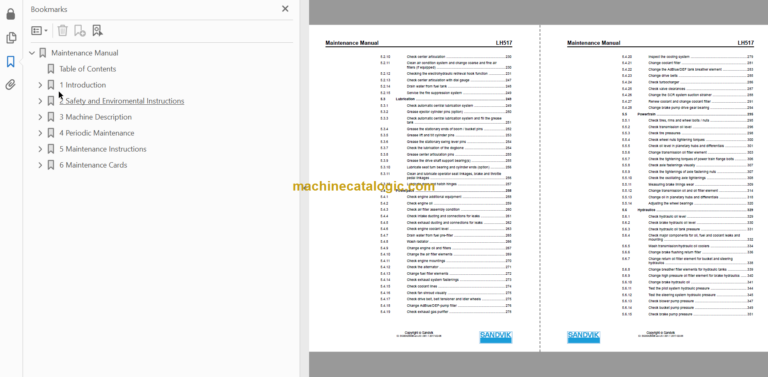
Task: Select 4 Periodic Maintenance bookmark
Action: coord(96,133)
